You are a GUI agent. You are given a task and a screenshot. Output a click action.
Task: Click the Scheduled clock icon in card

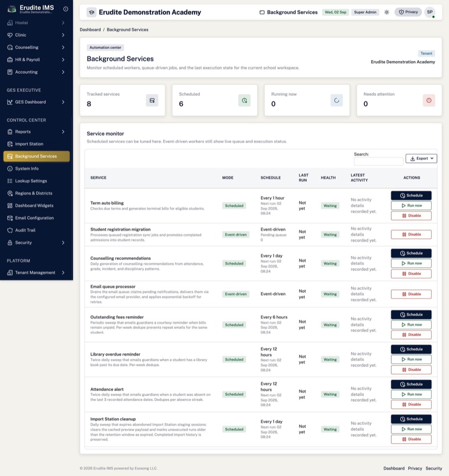pos(244,101)
